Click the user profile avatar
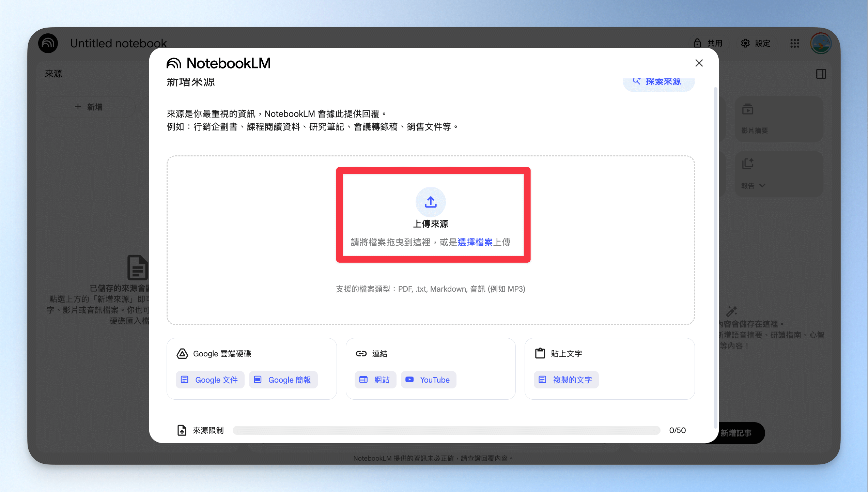This screenshot has width=868, height=492. [821, 43]
